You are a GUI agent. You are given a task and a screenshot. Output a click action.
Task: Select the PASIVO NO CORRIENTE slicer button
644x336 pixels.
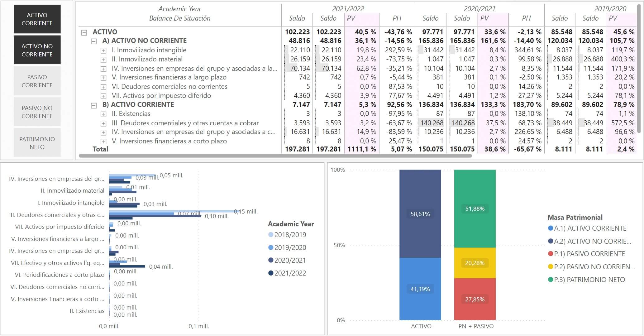37,112
